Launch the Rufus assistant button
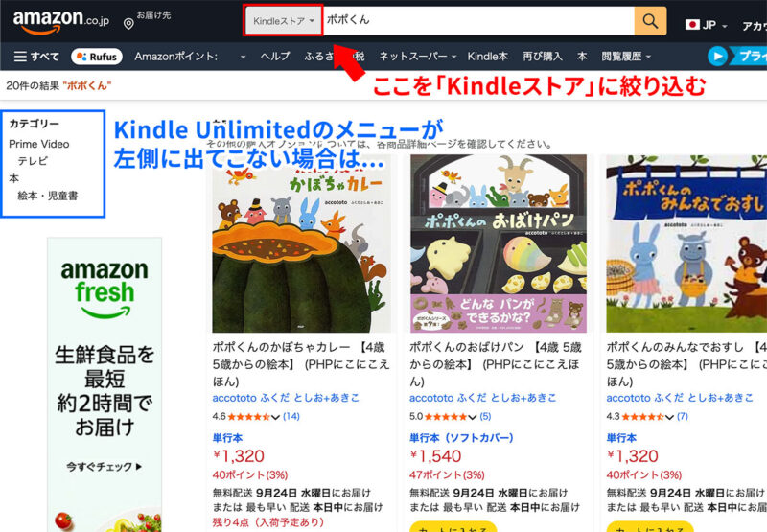 [97, 57]
